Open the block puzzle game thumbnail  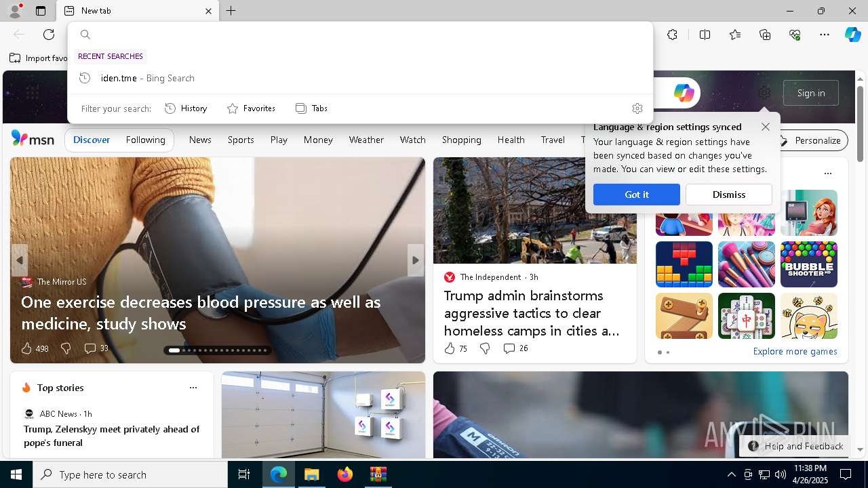(x=684, y=264)
